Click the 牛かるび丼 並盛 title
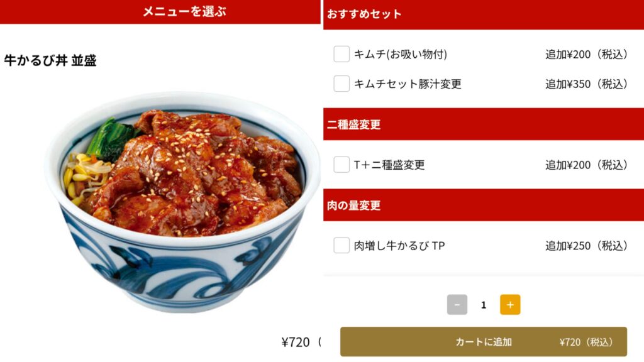This screenshot has height=362, width=644. [x=50, y=61]
